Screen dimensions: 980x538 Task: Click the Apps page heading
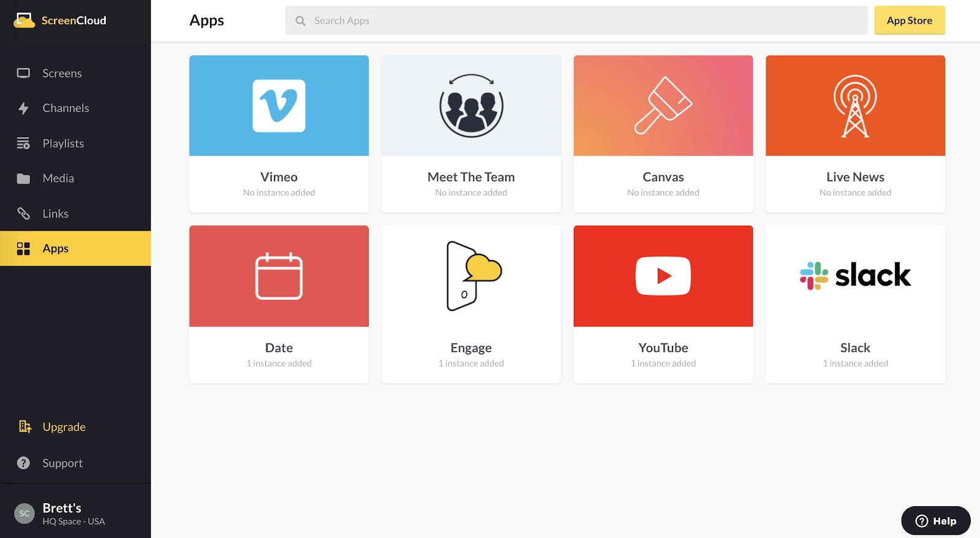(206, 21)
